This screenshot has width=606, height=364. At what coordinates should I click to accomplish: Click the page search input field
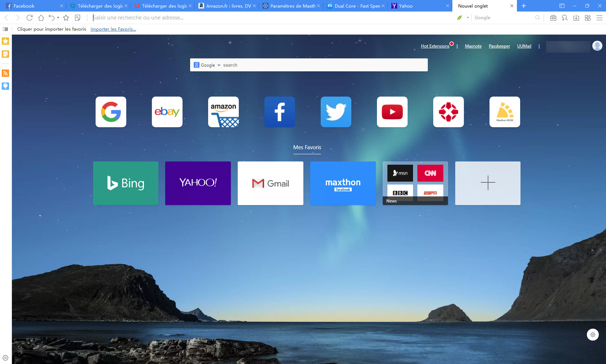coord(324,65)
